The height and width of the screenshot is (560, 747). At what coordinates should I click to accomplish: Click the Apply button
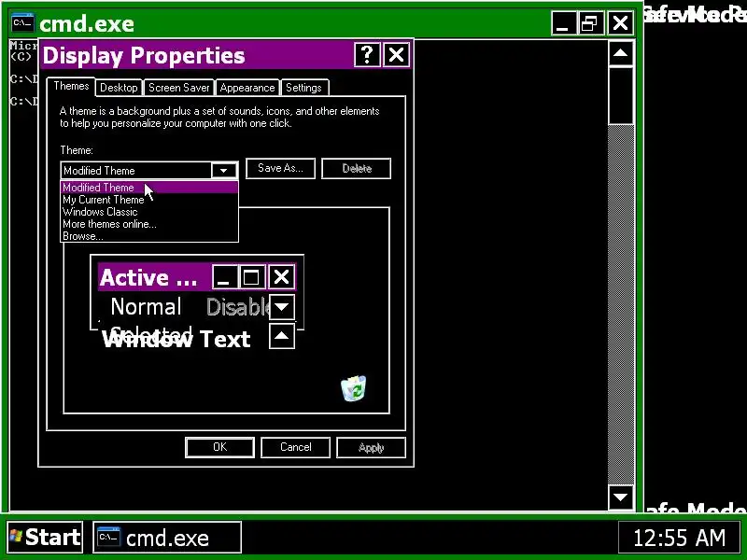[371, 447]
